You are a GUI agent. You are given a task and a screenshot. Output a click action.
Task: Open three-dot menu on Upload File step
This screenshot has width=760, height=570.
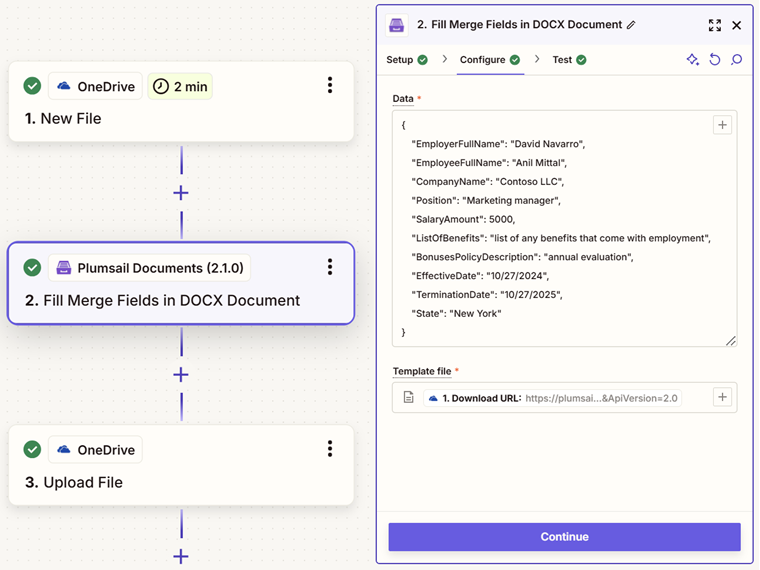tap(330, 449)
